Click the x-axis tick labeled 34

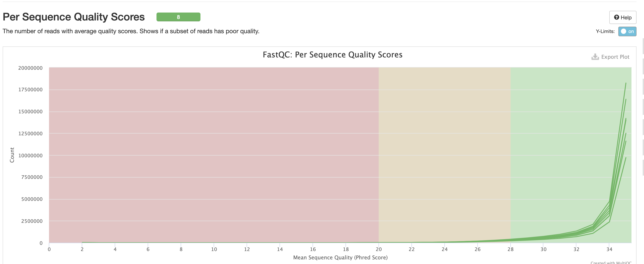(x=609, y=249)
